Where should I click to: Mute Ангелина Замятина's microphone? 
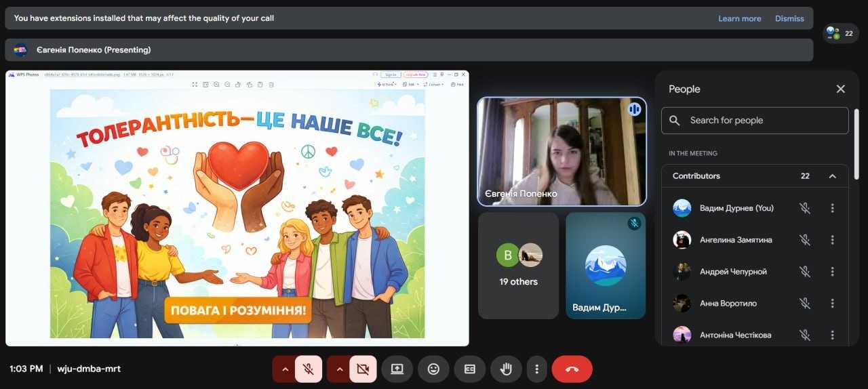[804, 240]
